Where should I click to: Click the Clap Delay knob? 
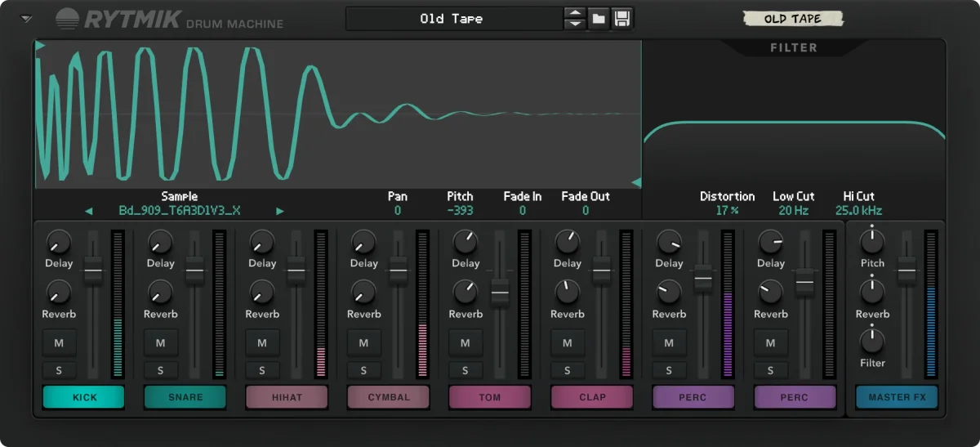point(568,242)
